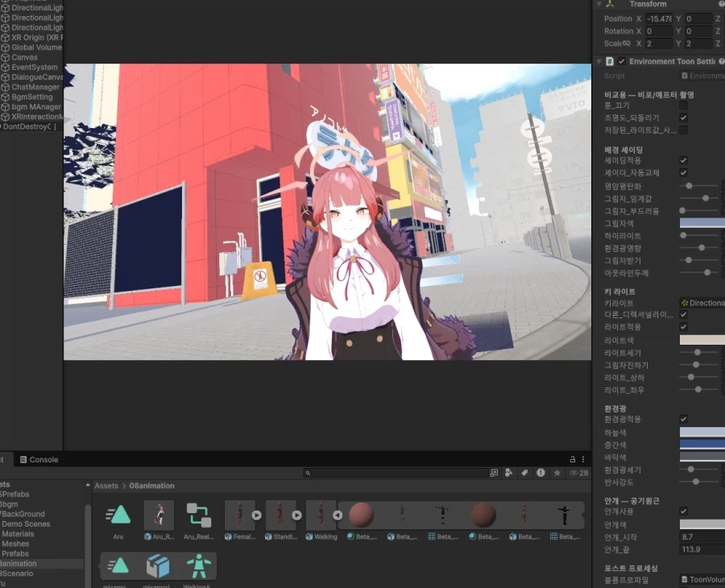Select the first Beta avatar T-pose asset

[x=442, y=515]
